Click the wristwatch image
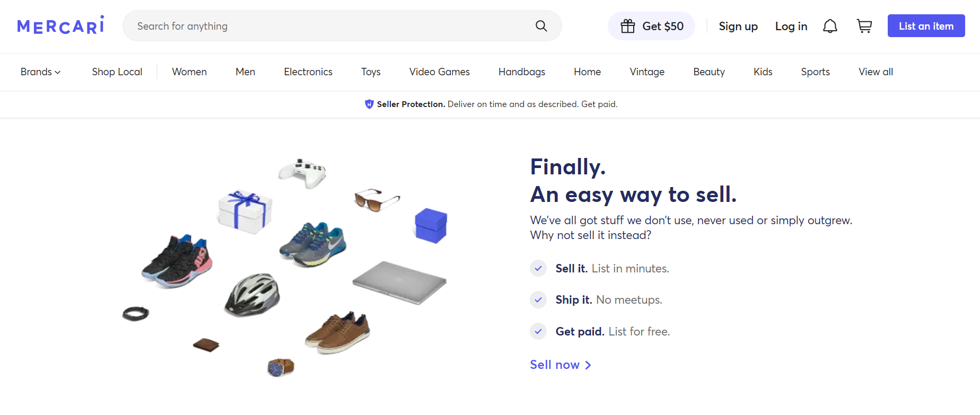This screenshot has width=980, height=415. coord(281,367)
